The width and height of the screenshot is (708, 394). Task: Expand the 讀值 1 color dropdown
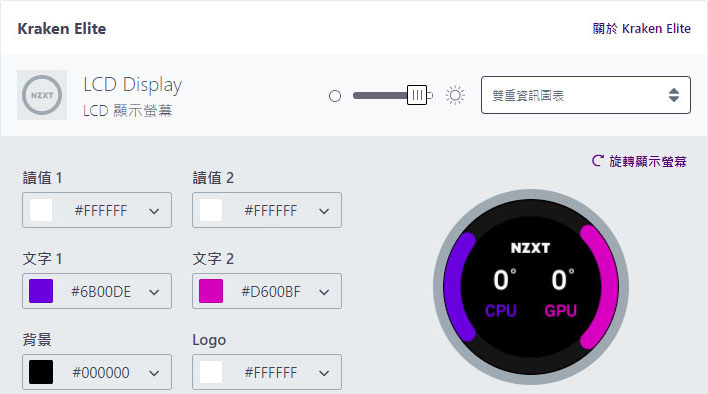tap(97, 210)
